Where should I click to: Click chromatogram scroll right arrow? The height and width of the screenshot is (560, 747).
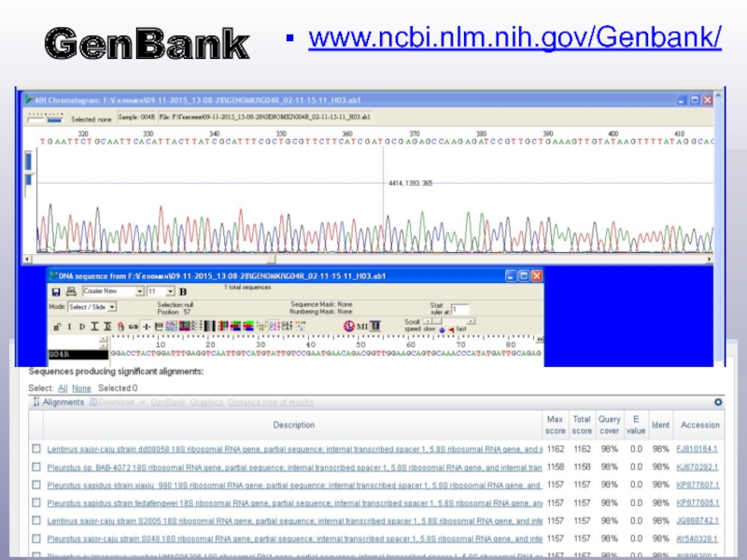pyautogui.click(x=709, y=259)
